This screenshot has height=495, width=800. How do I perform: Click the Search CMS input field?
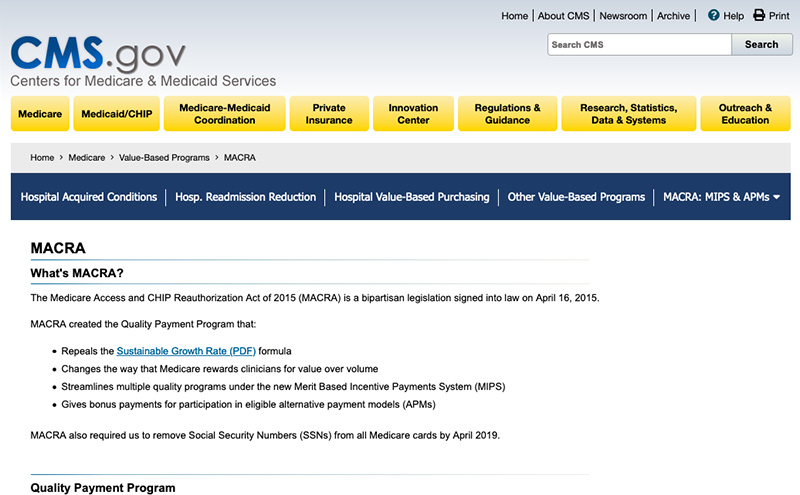pyautogui.click(x=639, y=44)
